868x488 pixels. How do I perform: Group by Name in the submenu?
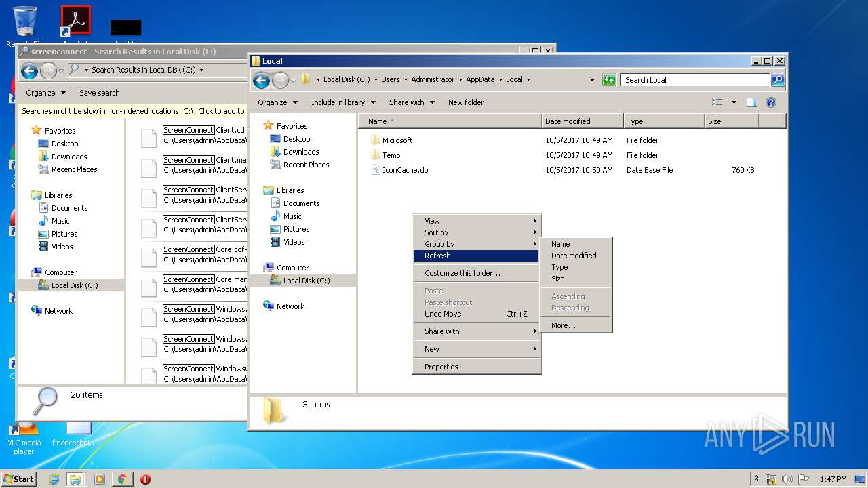(x=576, y=244)
